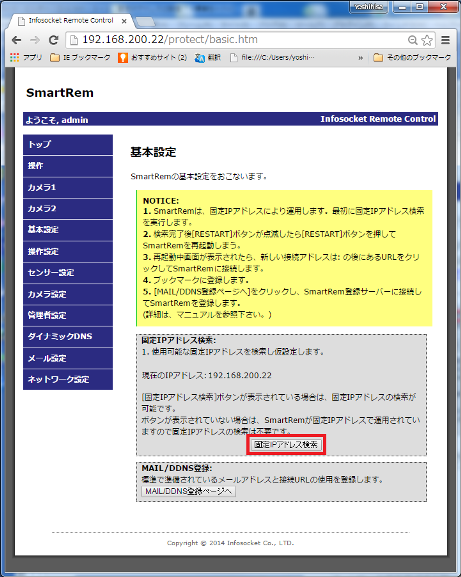Click the NOTICE: heading in yellow box

tap(161, 201)
